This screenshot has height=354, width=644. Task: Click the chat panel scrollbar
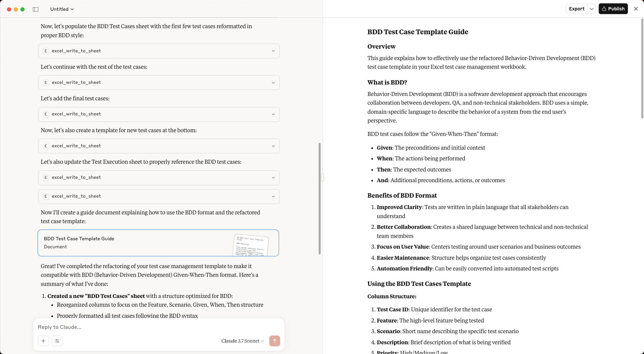coord(320,198)
